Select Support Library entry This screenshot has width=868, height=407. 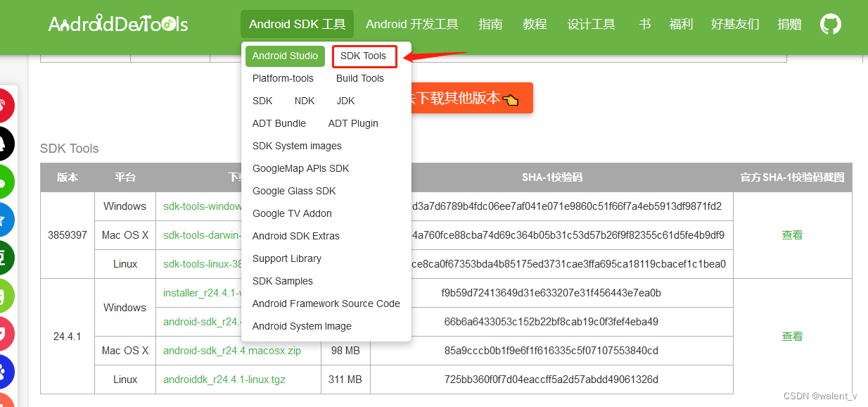coord(287,258)
